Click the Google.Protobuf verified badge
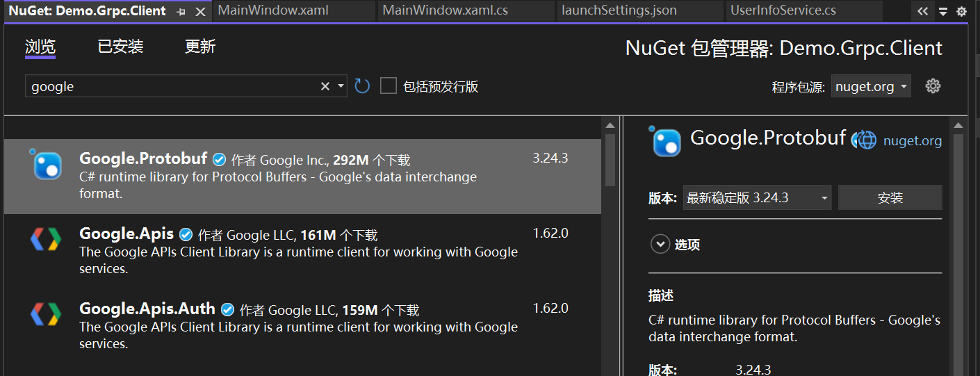Viewport: 980px width, 376px height. [220, 159]
